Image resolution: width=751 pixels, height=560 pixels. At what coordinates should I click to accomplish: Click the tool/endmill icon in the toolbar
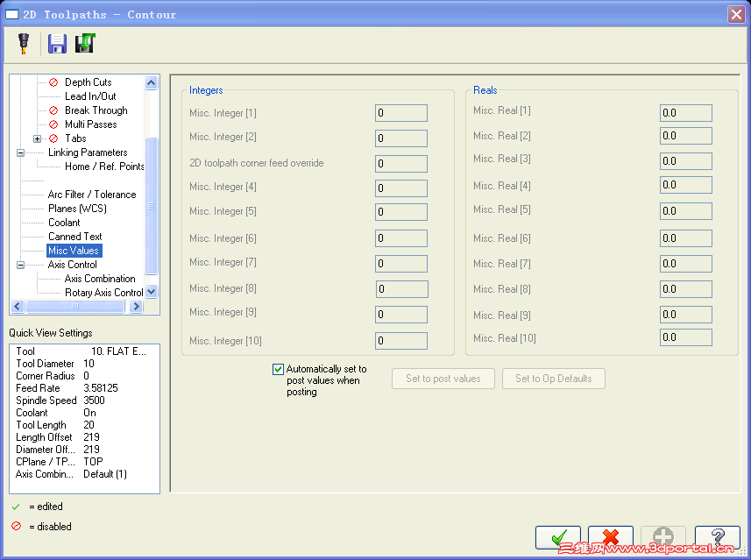tap(24, 43)
